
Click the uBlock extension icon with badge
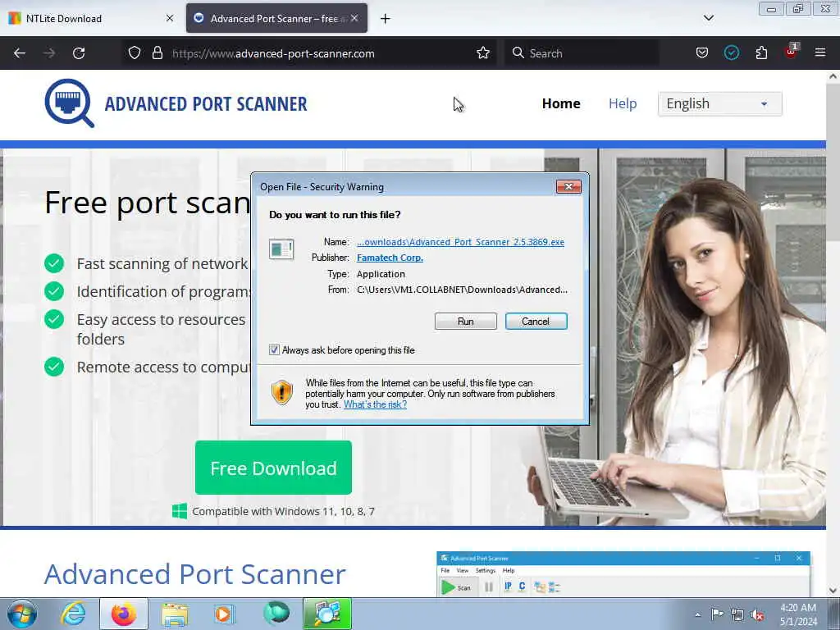[792, 52]
